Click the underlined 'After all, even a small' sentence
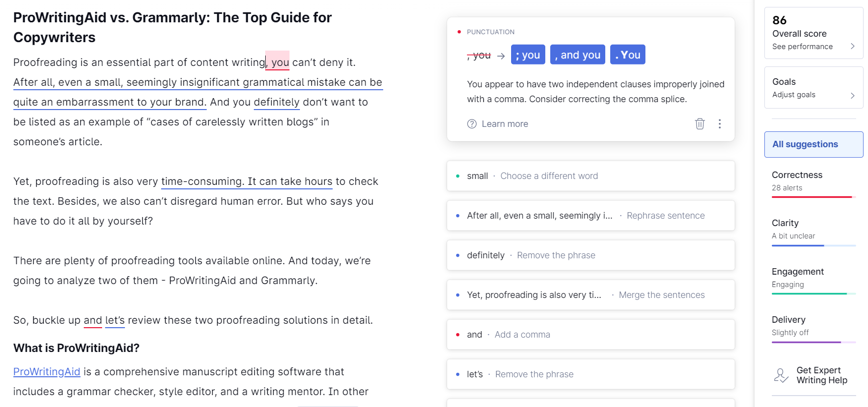868x407 pixels. tap(198, 92)
